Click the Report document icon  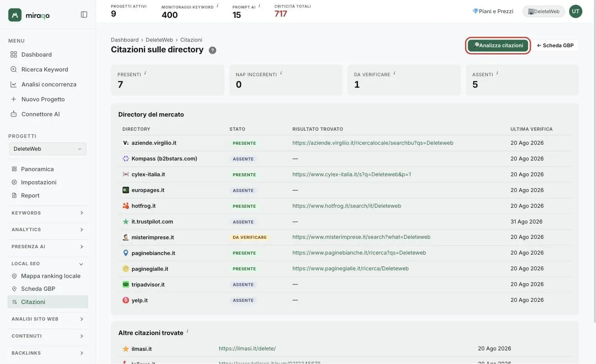14,195
